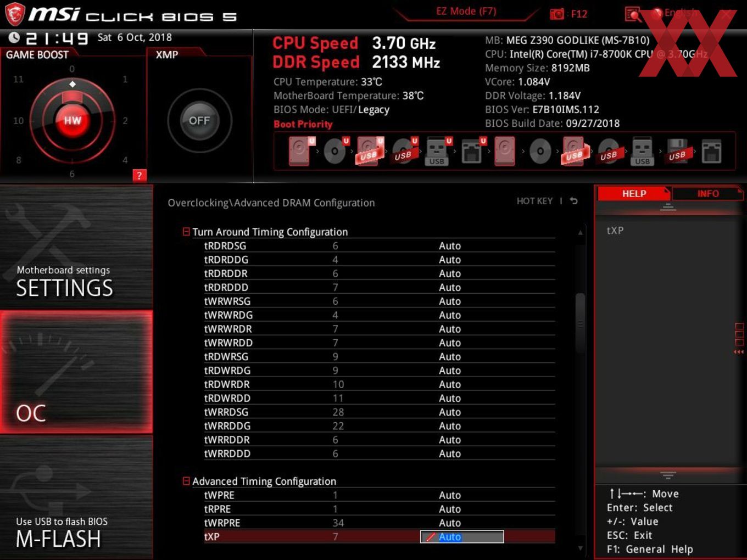The height and width of the screenshot is (560, 747).
Task: Select the UEFI USB hard disk boot icon
Action: pyautogui.click(x=370, y=151)
